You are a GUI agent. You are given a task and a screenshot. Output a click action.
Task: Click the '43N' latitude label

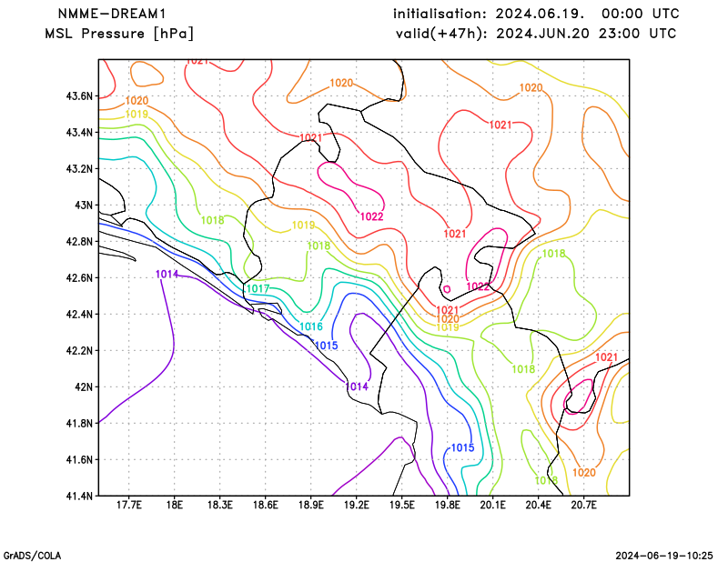pos(84,206)
